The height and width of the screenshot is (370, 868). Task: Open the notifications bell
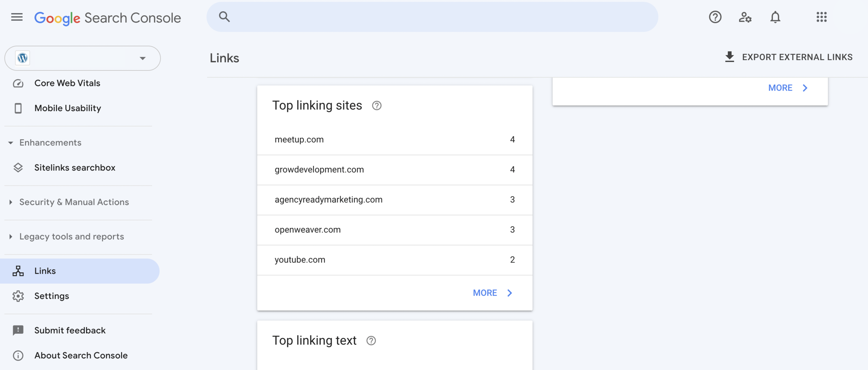coord(775,17)
